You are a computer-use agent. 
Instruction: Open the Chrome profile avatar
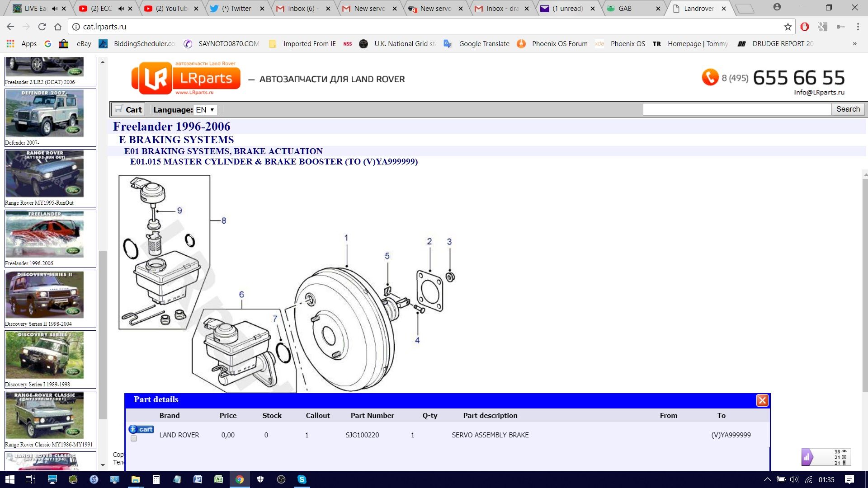[777, 7]
